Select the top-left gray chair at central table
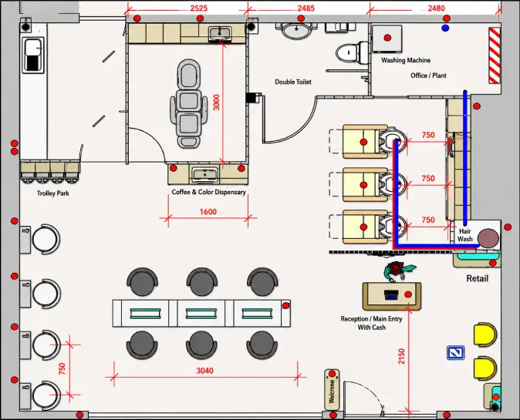Viewport: 520px width, 420px height. click(142, 282)
